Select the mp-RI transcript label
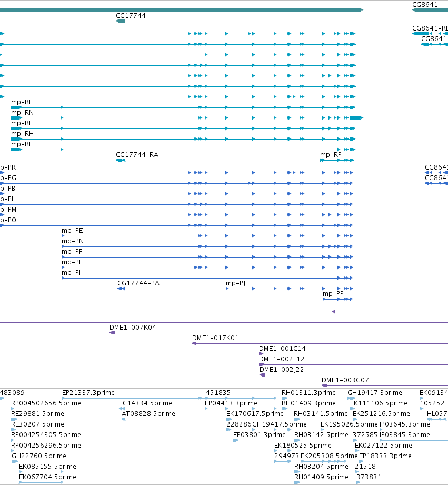Viewport: 448px width, 485px height. pyautogui.click(x=21, y=144)
